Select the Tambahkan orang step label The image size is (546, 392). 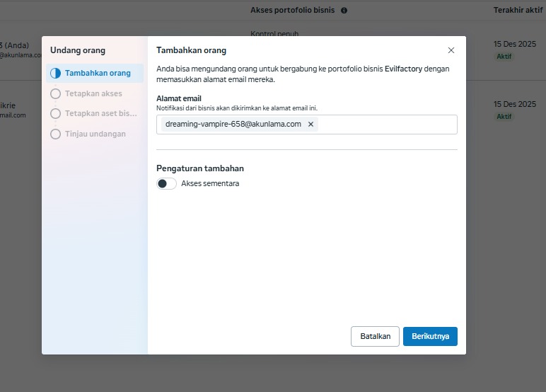point(98,74)
